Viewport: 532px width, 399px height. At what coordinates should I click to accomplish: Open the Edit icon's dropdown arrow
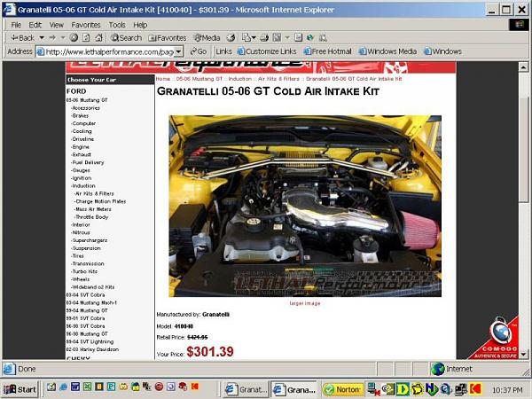pos(287,37)
